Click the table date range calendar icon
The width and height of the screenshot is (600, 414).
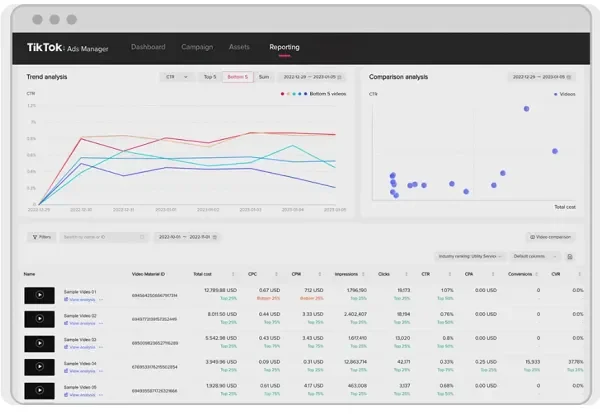[x=215, y=237]
